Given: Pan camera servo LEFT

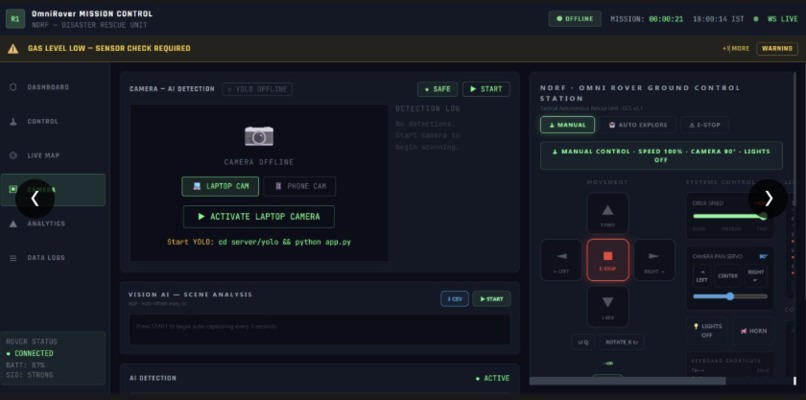Looking at the screenshot, I should (x=701, y=276).
